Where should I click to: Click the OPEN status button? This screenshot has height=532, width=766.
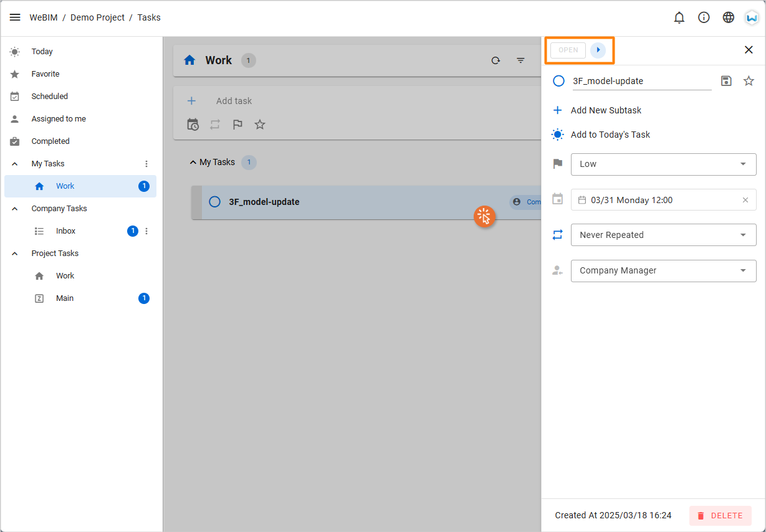(568, 50)
